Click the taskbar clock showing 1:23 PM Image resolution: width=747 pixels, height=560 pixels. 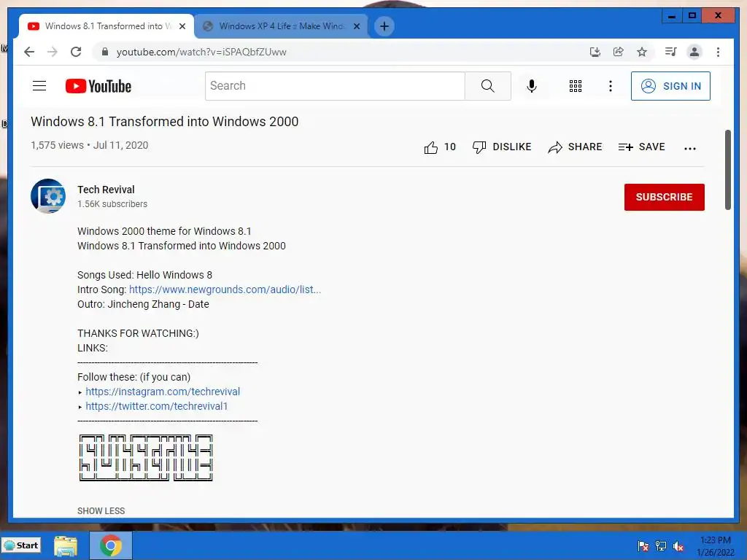[x=715, y=546]
